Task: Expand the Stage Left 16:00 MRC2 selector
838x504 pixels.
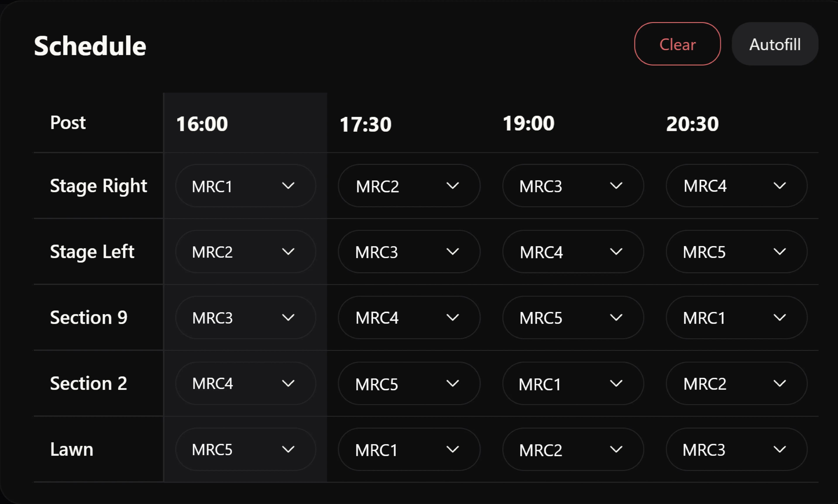Action: [x=245, y=251]
